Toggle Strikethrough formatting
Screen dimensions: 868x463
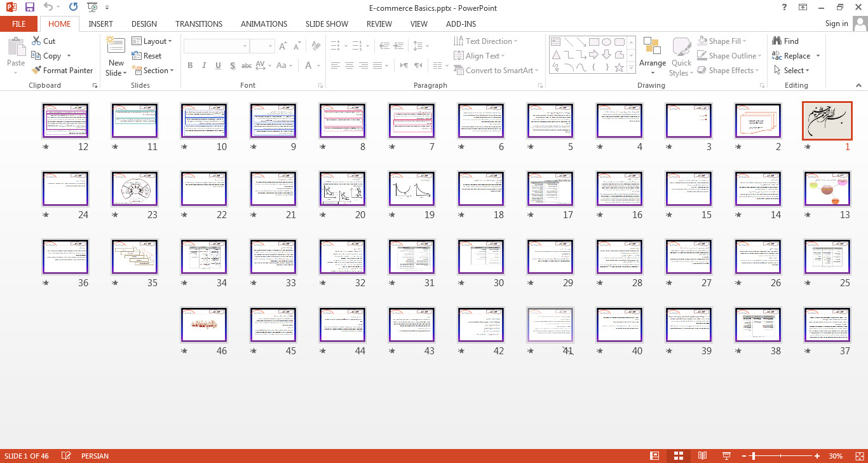pyautogui.click(x=247, y=66)
